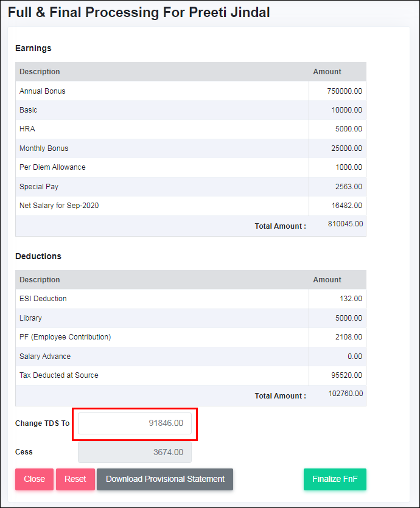Select the HRA earnings row

(x=191, y=129)
